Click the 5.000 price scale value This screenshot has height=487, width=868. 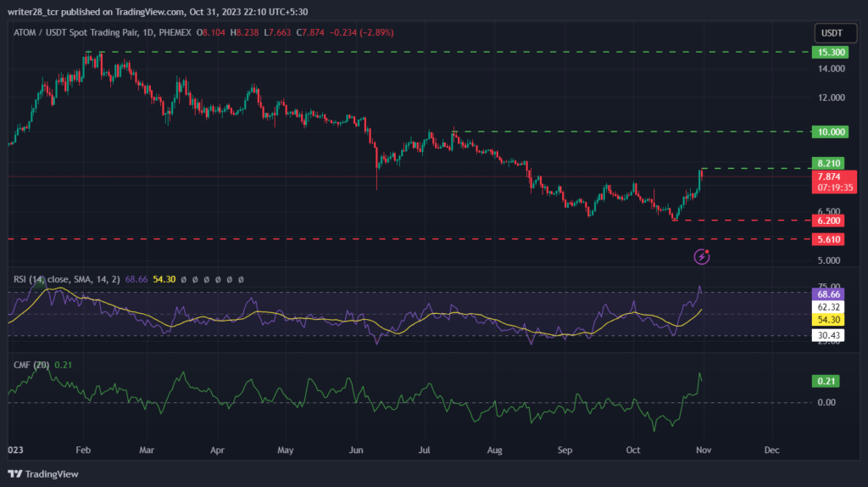tap(829, 260)
